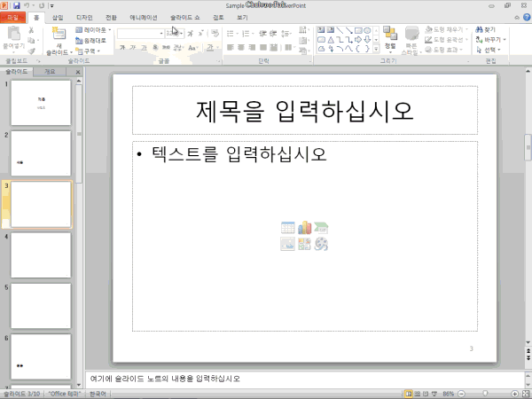This screenshot has height=399, width=532.
Task: Select slide 1 thumbnail
Action: (41, 103)
